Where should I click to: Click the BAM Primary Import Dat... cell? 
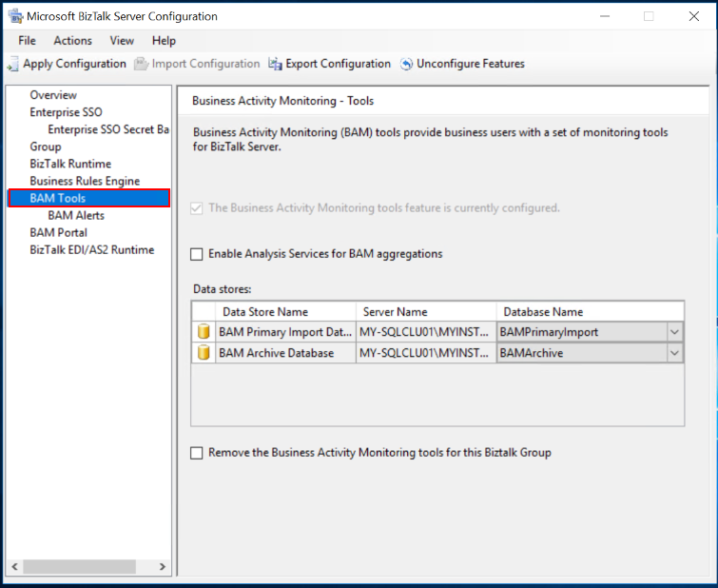(x=285, y=332)
